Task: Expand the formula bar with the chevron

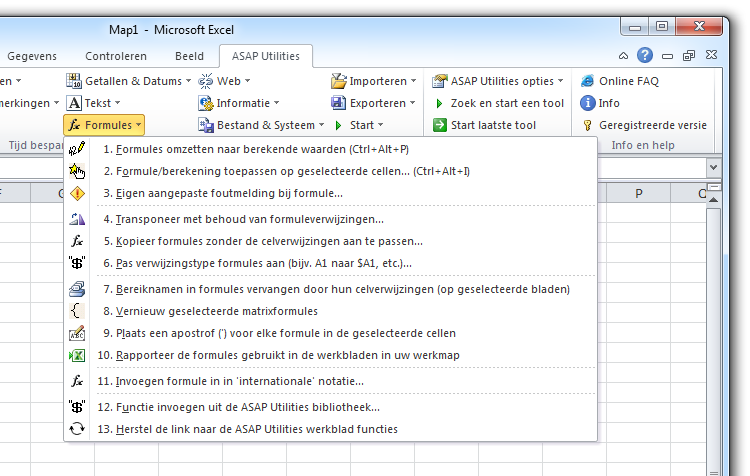Action: [713, 167]
